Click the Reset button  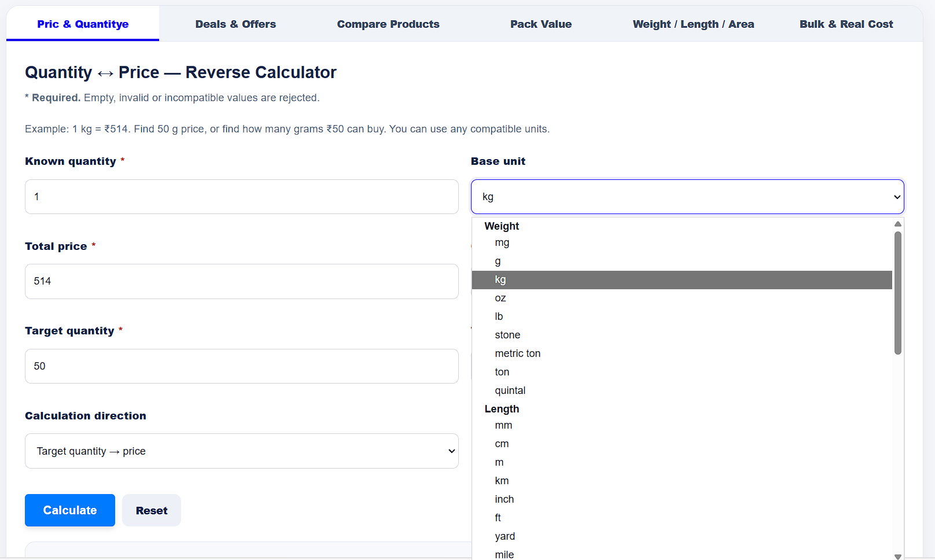coord(152,510)
